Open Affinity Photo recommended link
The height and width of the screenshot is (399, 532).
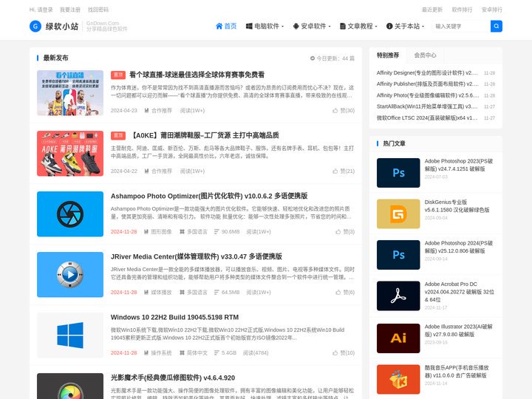click(x=428, y=95)
